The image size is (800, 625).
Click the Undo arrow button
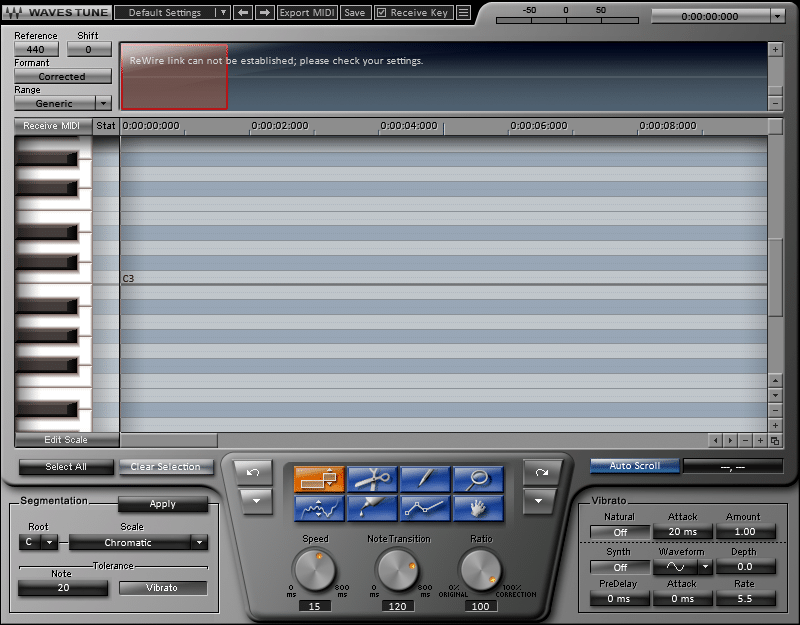tap(254, 471)
